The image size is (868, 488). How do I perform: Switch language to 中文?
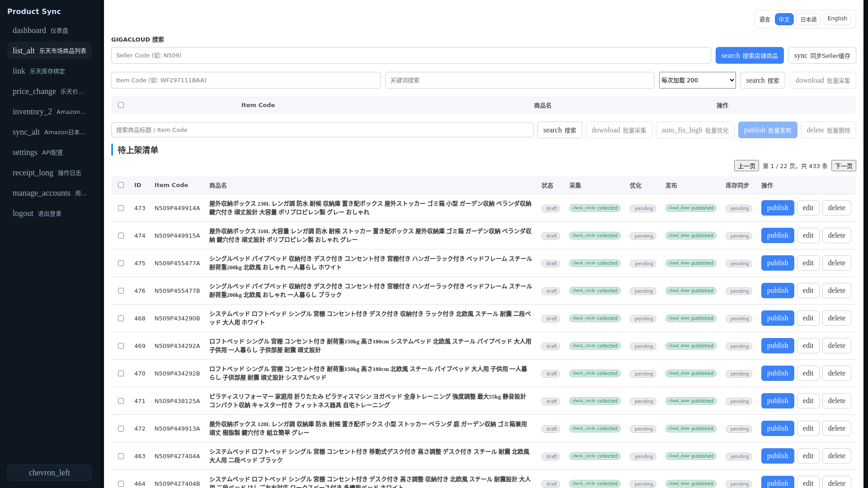(x=784, y=19)
